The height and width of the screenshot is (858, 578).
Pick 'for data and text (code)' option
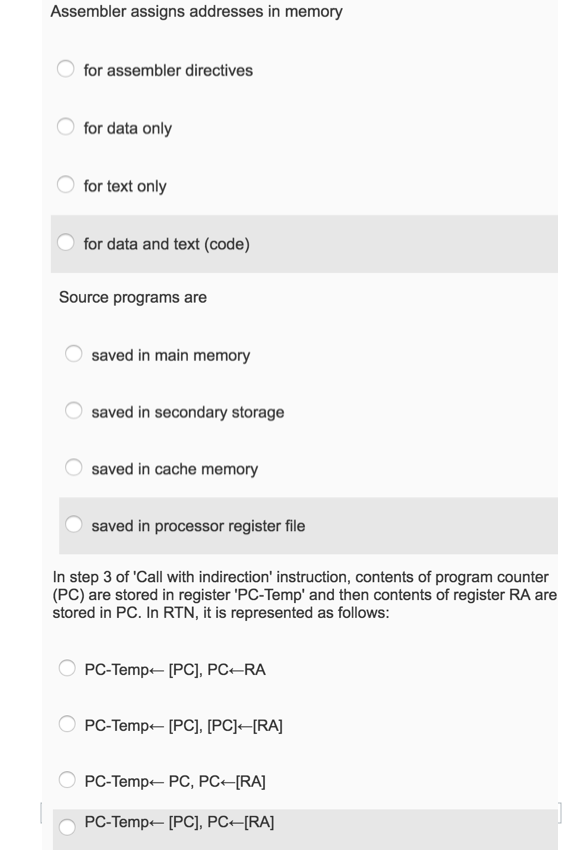click(x=66, y=243)
